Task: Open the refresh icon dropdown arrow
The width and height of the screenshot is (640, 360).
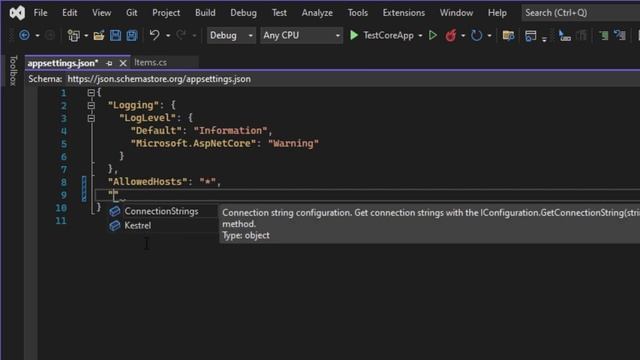Action: click(x=489, y=36)
